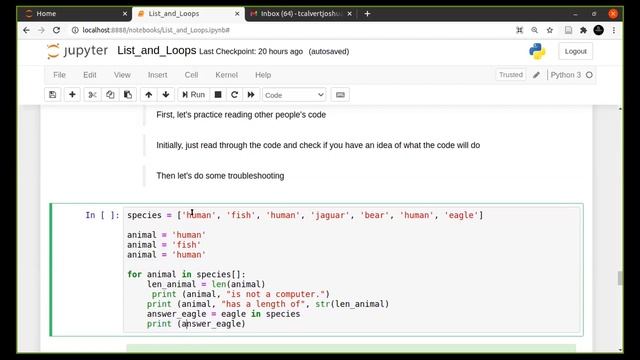Click the 'len_animal = len(animal)' code line
640x360 pixels.
click(x=206, y=284)
